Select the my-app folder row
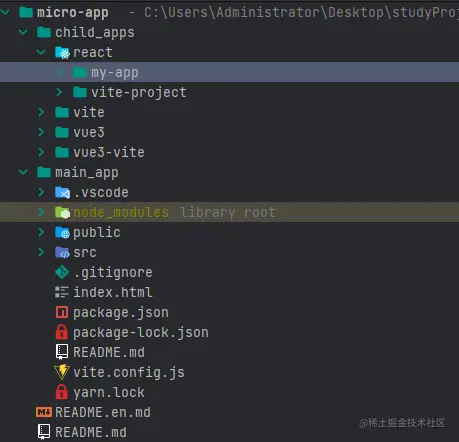 (x=229, y=72)
